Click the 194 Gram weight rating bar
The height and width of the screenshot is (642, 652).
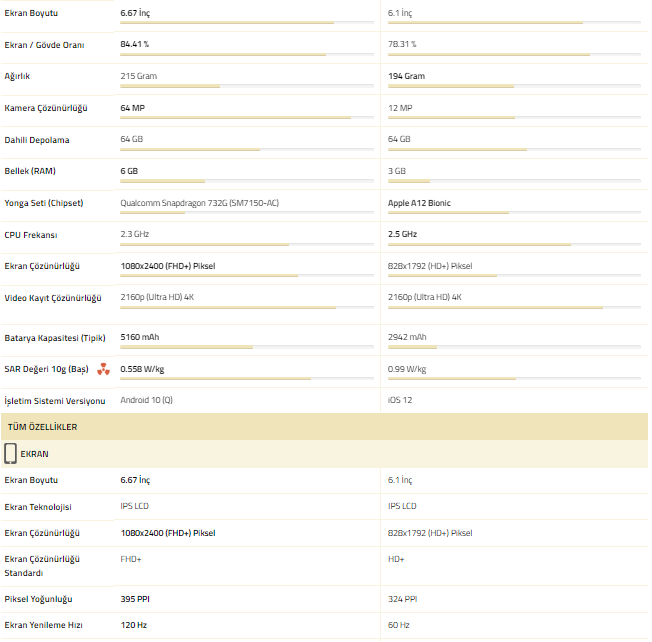pos(514,86)
